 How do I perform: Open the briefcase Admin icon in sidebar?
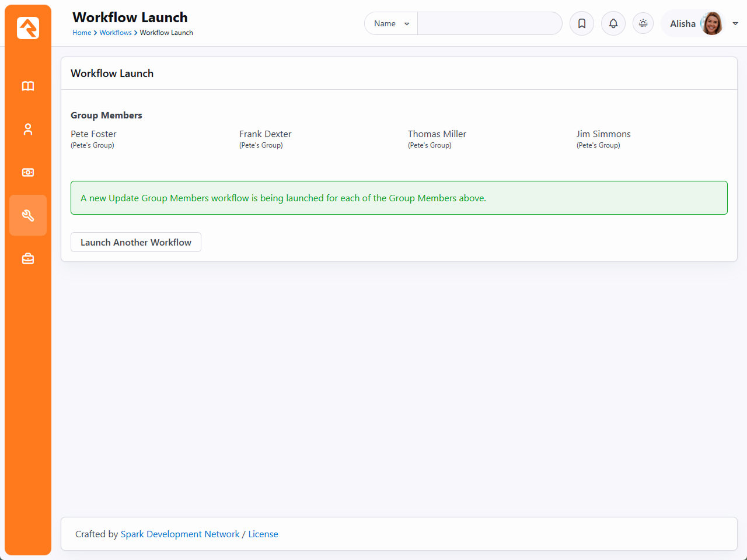[x=28, y=258]
